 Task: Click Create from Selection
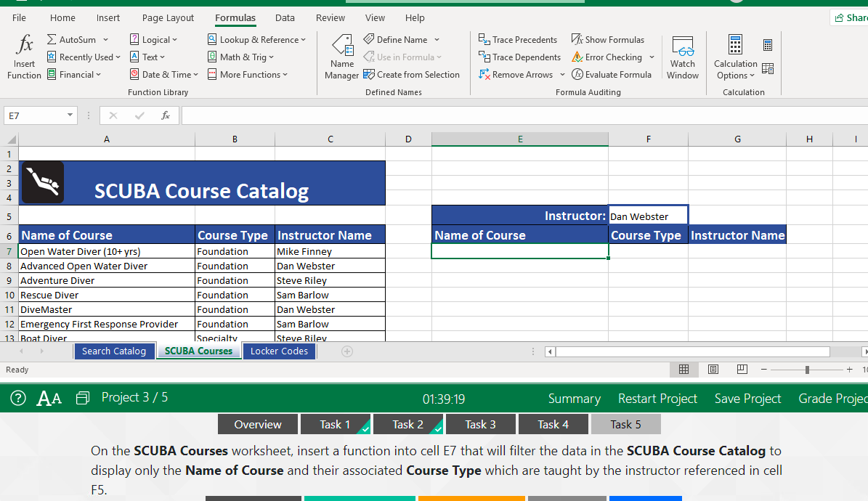[412, 74]
